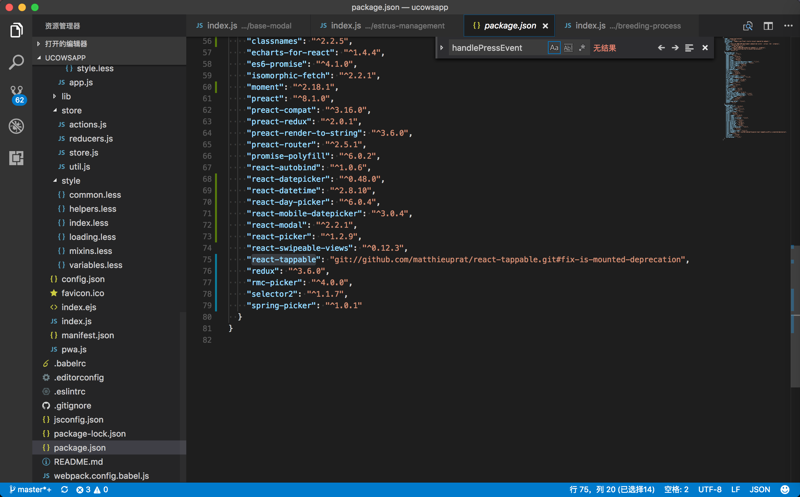Open the editor more actions ellipsis
Image resolution: width=800 pixels, height=497 pixels.
coord(788,26)
